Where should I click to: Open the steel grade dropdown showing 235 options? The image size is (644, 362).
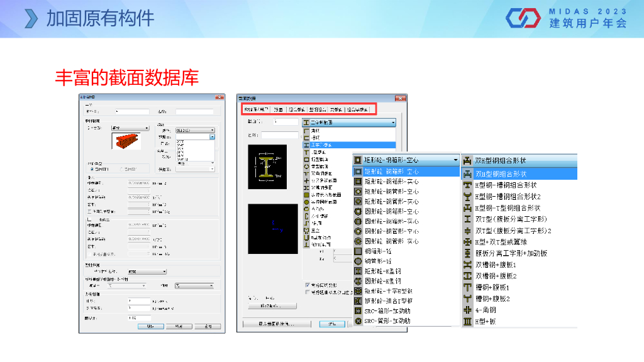(x=212, y=136)
